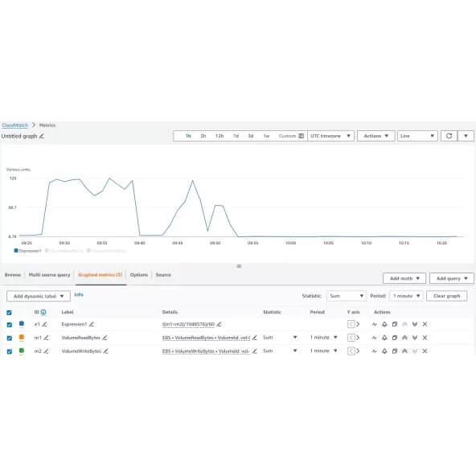Move the m2 row up
476x476 pixels.
(x=404, y=351)
